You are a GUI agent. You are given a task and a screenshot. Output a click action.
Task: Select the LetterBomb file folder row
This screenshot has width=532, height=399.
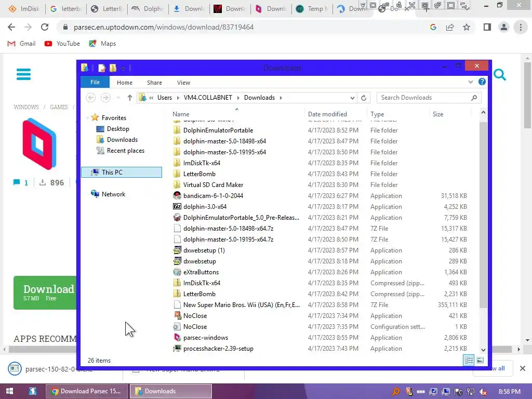pos(320,174)
